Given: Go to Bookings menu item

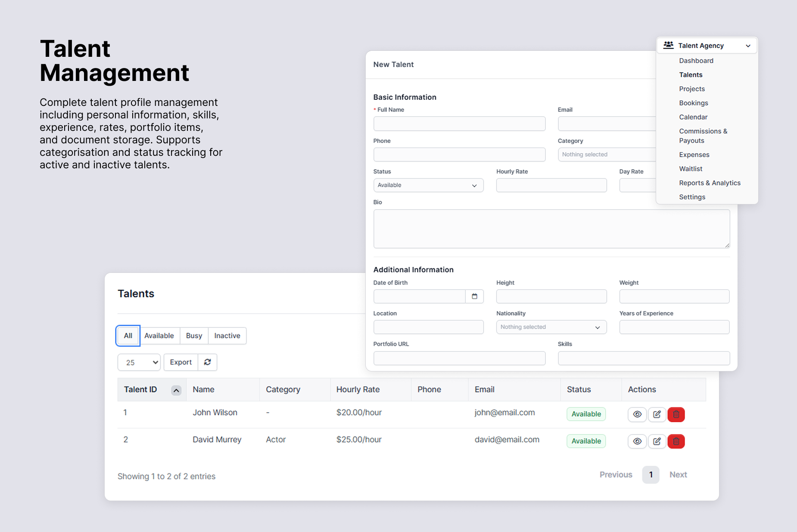Looking at the screenshot, I should coord(694,103).
